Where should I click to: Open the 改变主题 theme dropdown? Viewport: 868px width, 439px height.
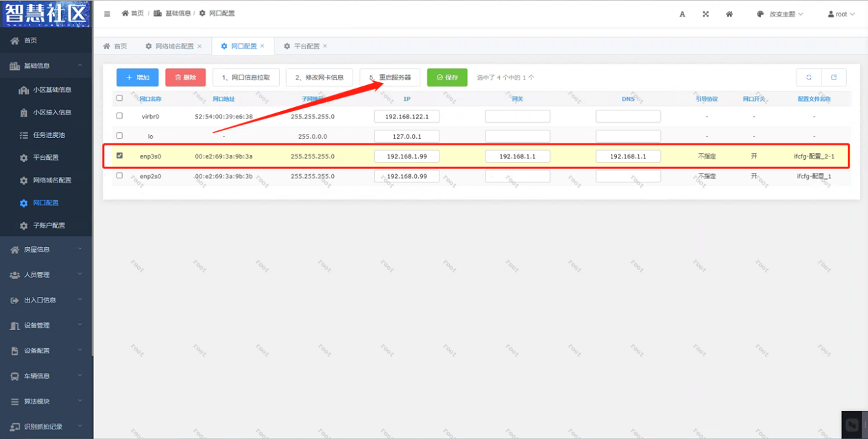point(780,14)
